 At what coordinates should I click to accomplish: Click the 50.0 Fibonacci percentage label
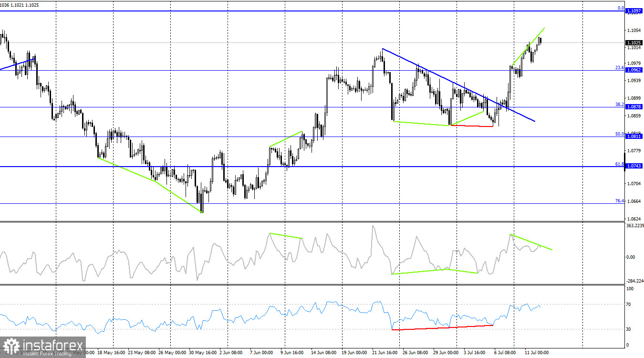(619, 134)
